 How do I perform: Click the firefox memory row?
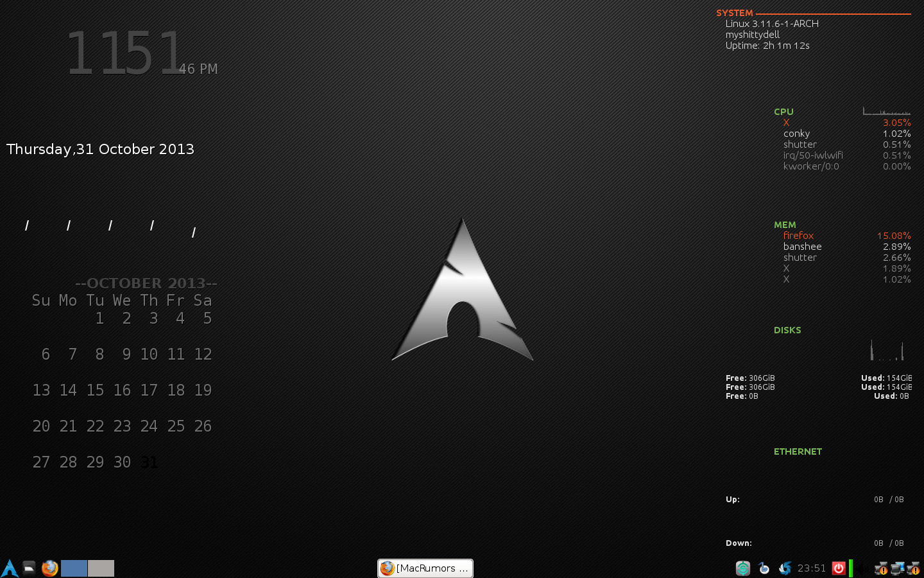(847, 236)
